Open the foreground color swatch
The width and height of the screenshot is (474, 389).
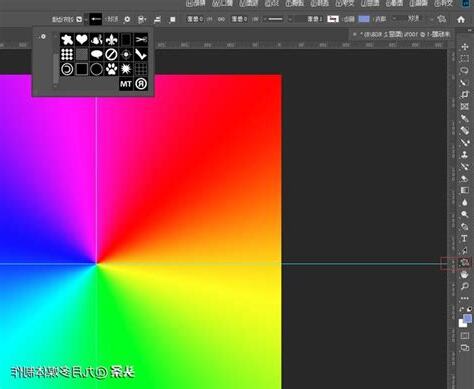point(468,318)
